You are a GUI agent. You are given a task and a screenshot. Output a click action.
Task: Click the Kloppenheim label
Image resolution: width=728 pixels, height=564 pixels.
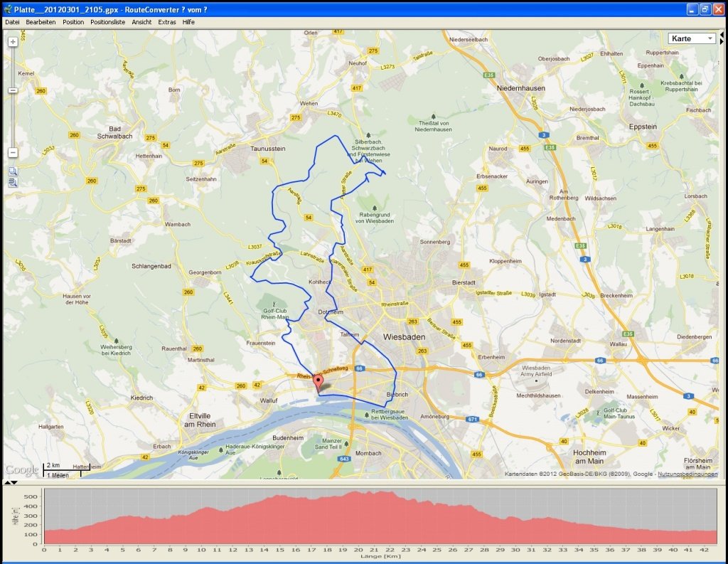coord(505,261)
